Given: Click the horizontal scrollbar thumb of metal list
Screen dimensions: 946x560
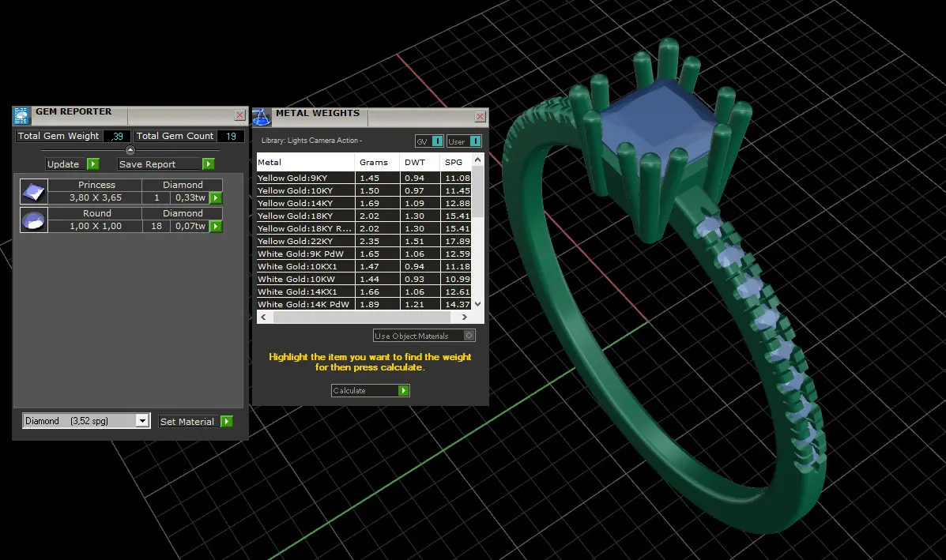Looking at the screenshot, I should pyautogui.click(x=361, y=317).
